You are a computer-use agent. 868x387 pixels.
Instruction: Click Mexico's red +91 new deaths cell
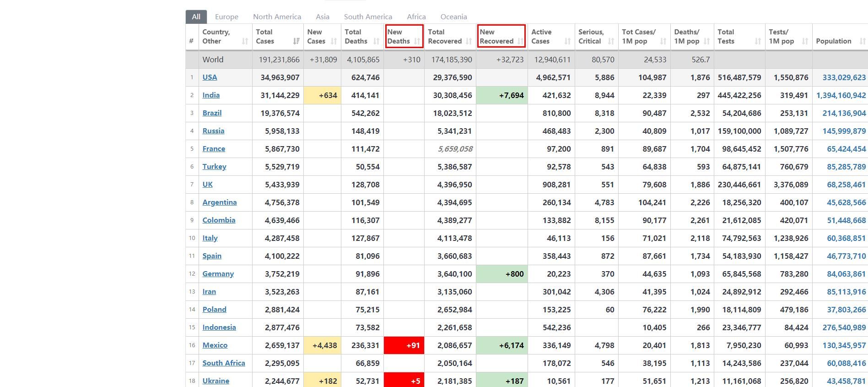click(404, 345)
